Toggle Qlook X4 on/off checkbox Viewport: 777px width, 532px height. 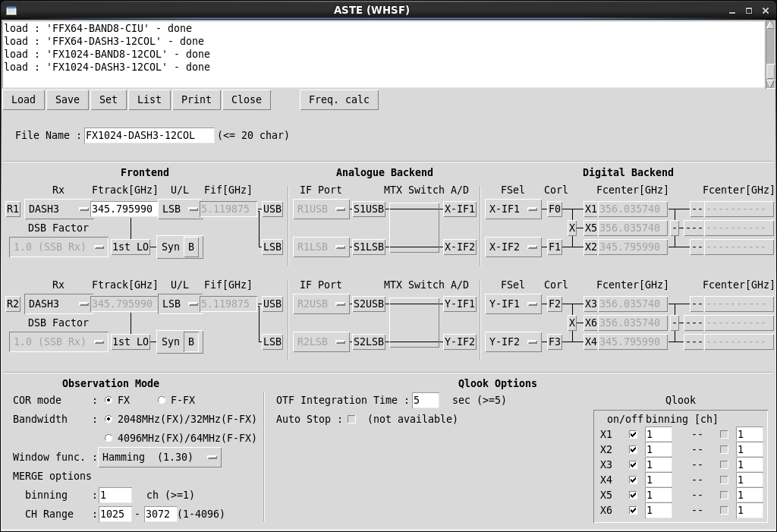click(x=633, y=480)
